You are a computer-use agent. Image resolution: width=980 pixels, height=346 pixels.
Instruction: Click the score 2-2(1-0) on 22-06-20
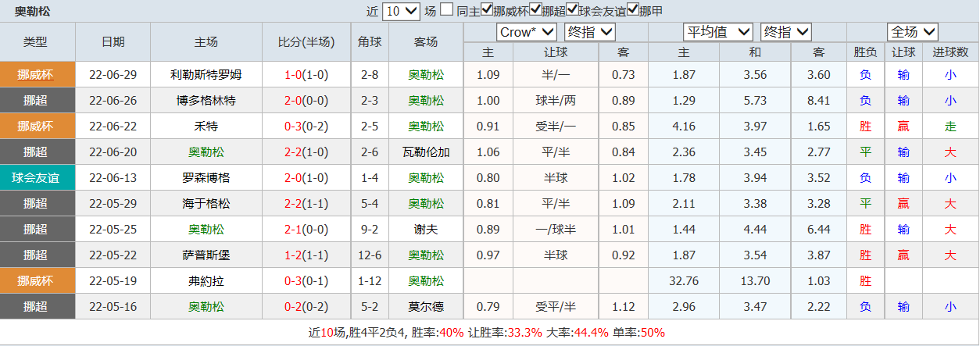click(x=306, y=152)
